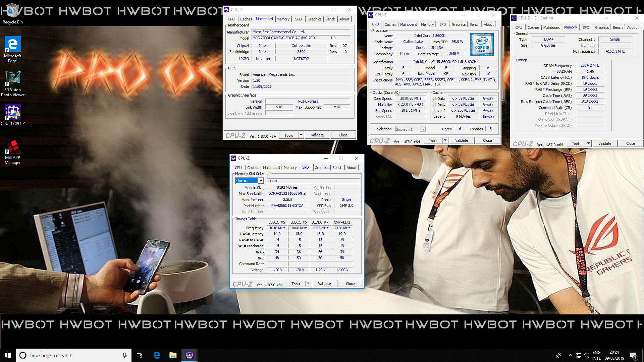Click the MPG Z390I GAMING EDGE AC model field
The width and height of the screenshot is (644, 362).
(283, 38)
